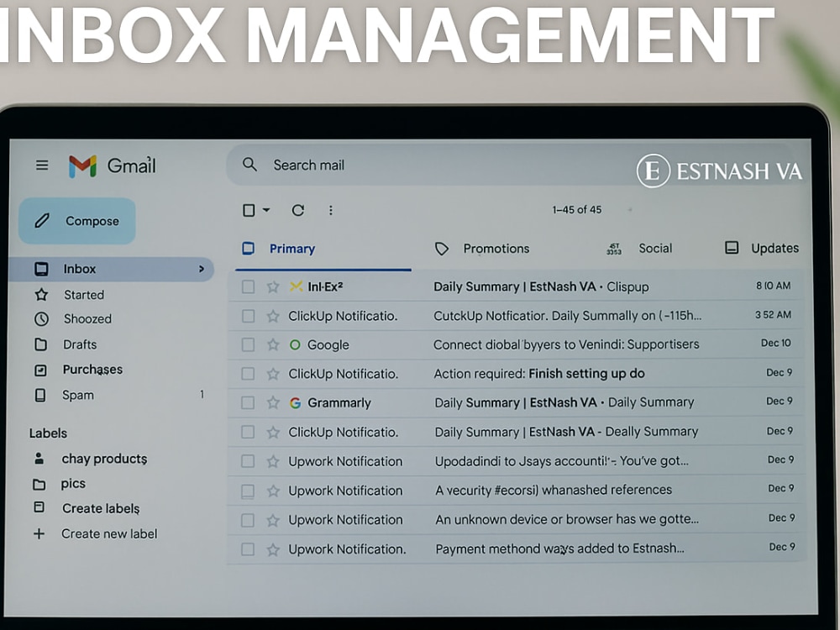Viewport: 840px width, 630px height.
Task: Refresh the inbox
Action: [298, 210]
